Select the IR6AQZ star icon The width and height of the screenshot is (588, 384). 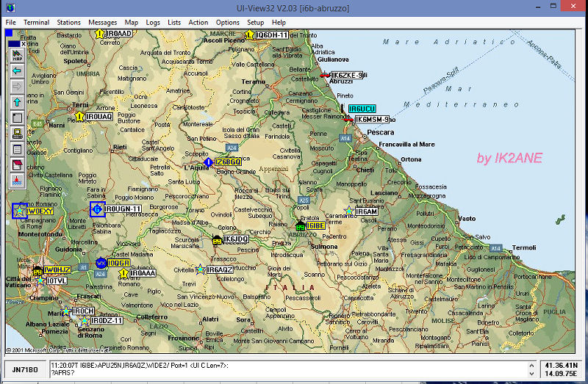[x=200, y=269]
